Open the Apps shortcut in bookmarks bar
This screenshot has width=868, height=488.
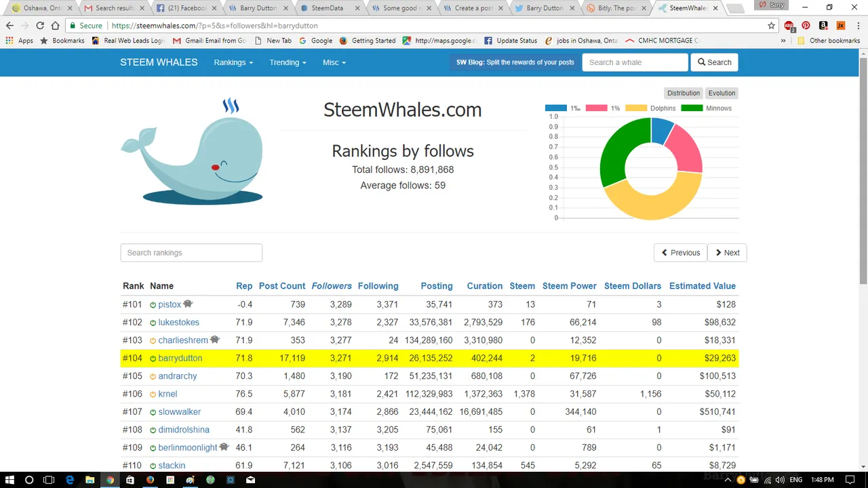click(20, 41)
